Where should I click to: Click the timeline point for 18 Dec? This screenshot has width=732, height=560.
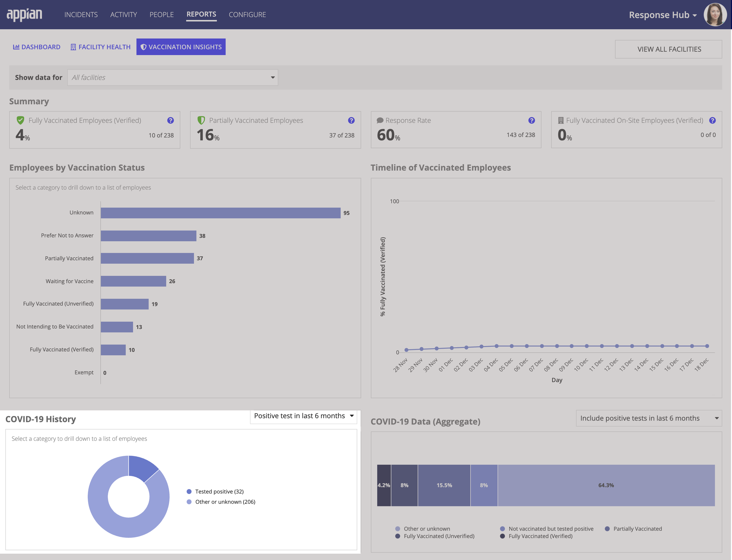(x=707, y=346)
